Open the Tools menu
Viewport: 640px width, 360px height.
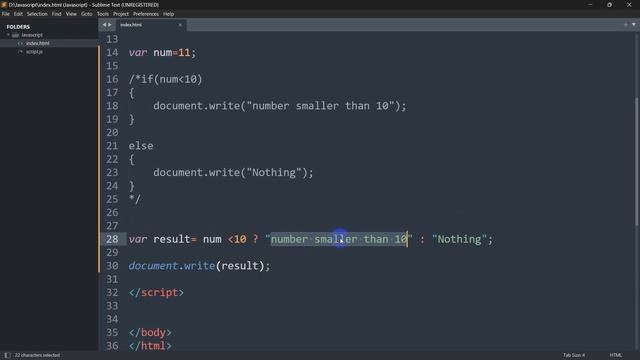[x=103, y=14]
